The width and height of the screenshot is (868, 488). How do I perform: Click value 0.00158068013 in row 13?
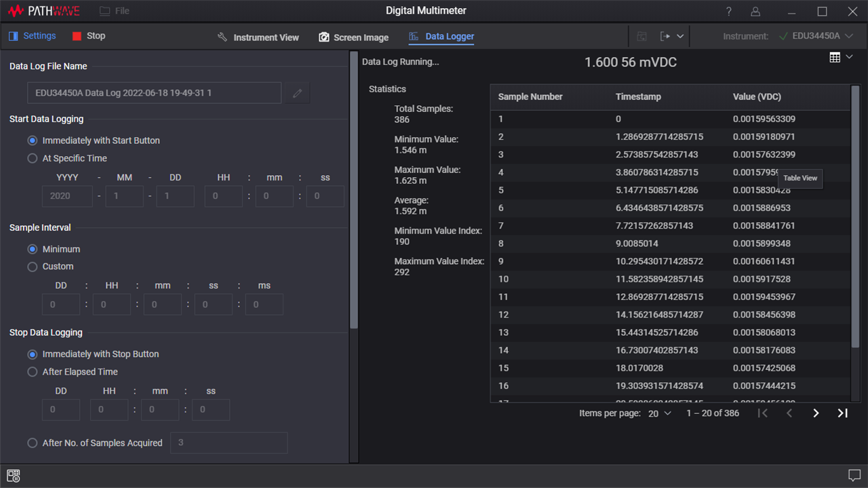click(764, 333)
